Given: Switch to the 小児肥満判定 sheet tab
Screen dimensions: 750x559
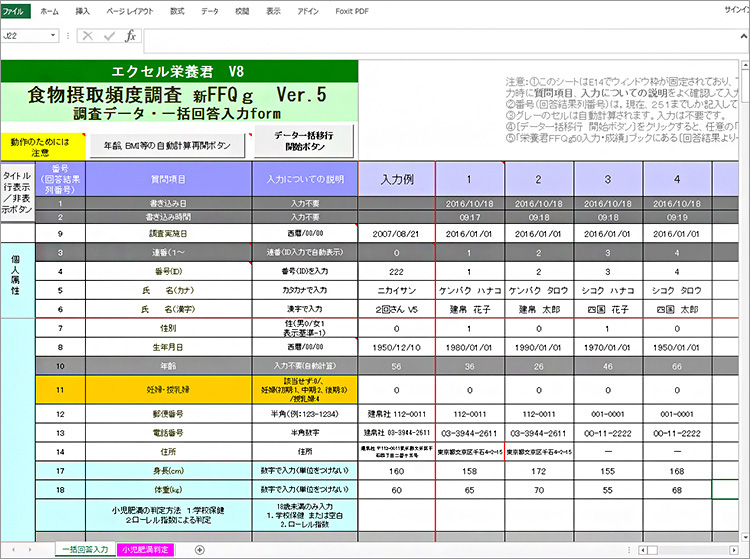Looking at the screenshot, I should pos(145,550).
